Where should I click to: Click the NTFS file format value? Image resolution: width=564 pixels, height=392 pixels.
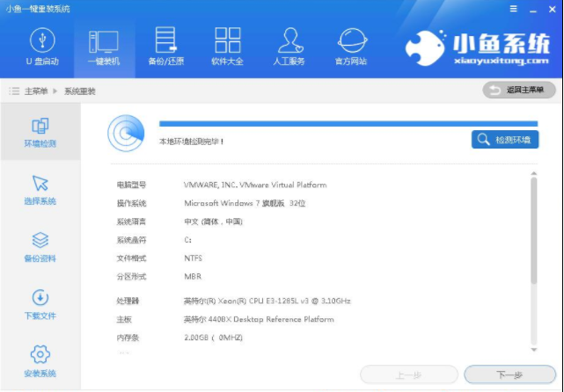coord(194,258)
